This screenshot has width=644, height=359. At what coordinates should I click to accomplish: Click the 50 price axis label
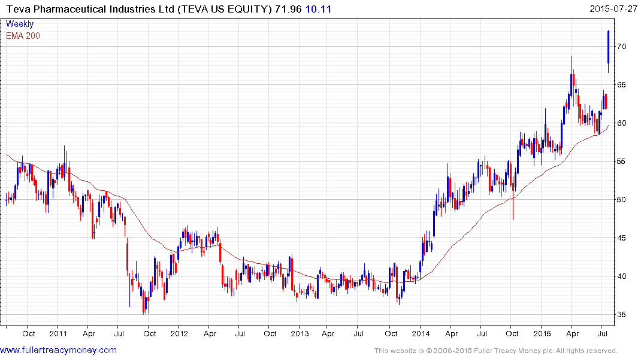pos(621,200)
